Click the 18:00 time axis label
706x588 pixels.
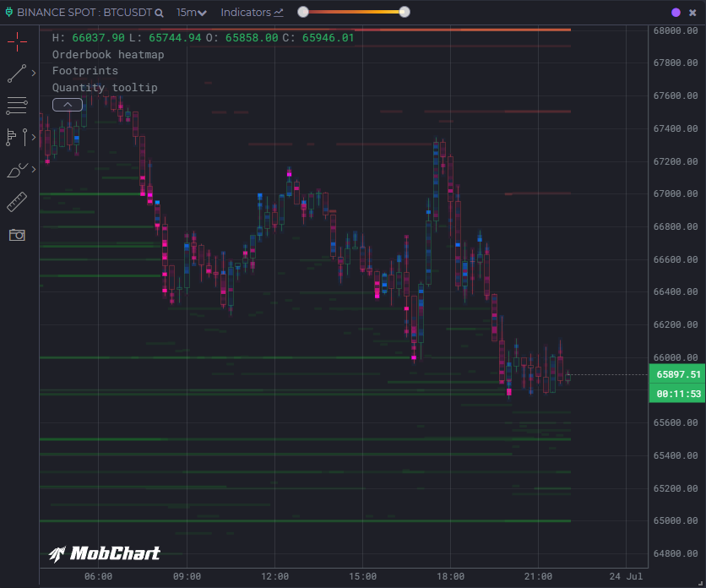point(450,576)
